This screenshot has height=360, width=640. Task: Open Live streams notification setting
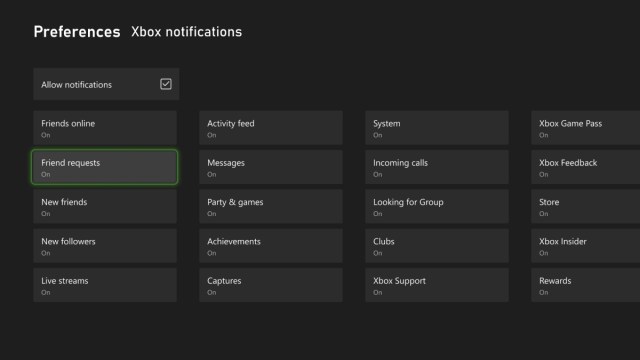point(105,285)
